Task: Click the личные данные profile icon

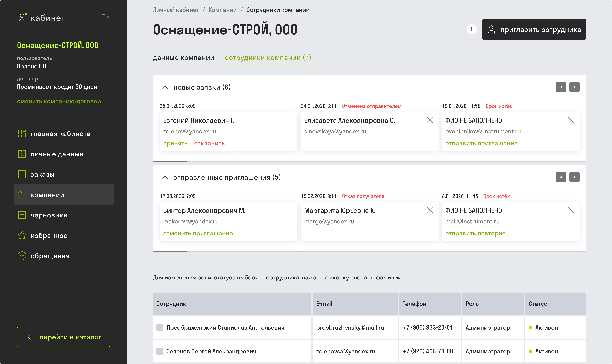Action: (x=22, y=154)
